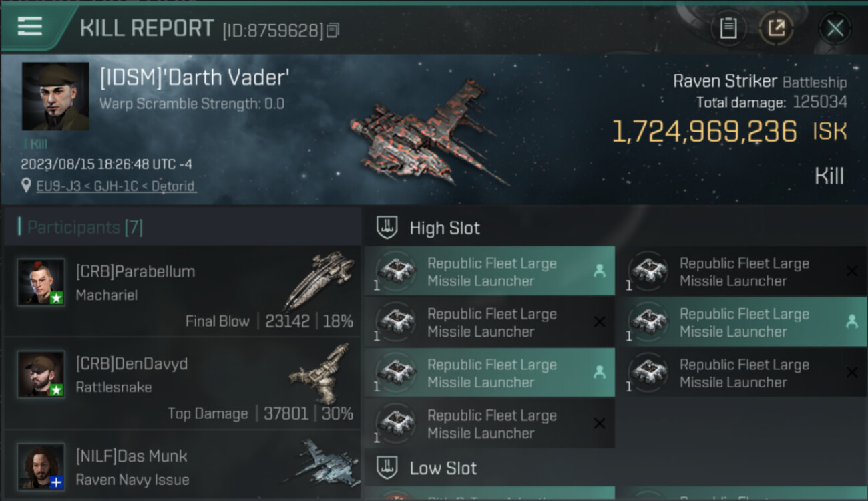The height and width of the screenshot is (501, 868).
Task: Select the High Slot section header
Action: point(444,228)
